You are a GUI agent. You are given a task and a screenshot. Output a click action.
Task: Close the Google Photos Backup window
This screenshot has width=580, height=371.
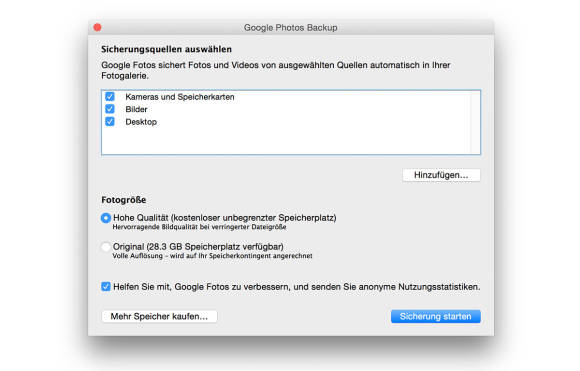97,27
